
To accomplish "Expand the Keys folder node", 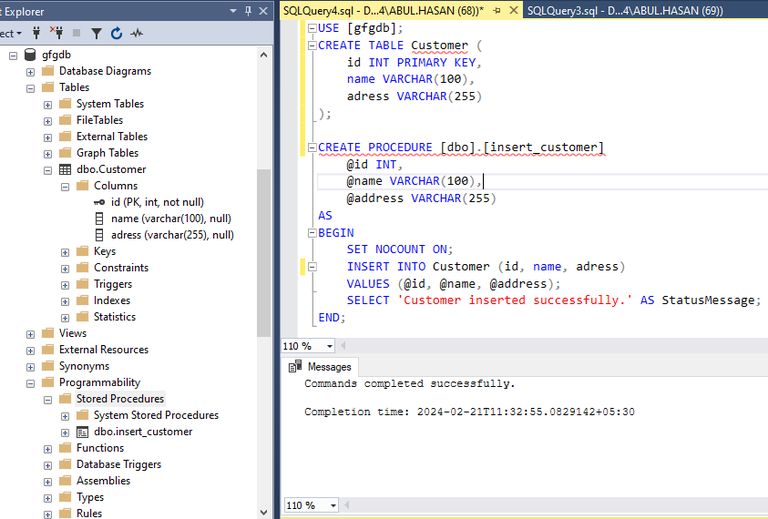I will click(x=65, y=252).
